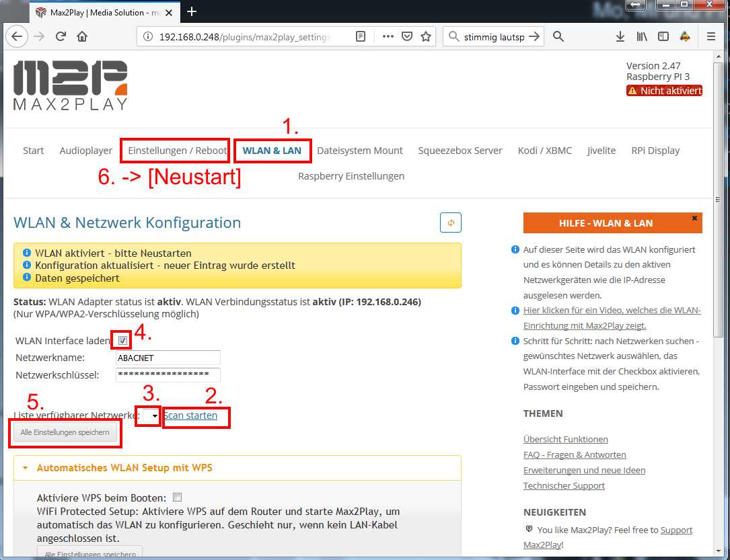Open a new browser tab
Viewport: 730px width, 560px height.
192,12
